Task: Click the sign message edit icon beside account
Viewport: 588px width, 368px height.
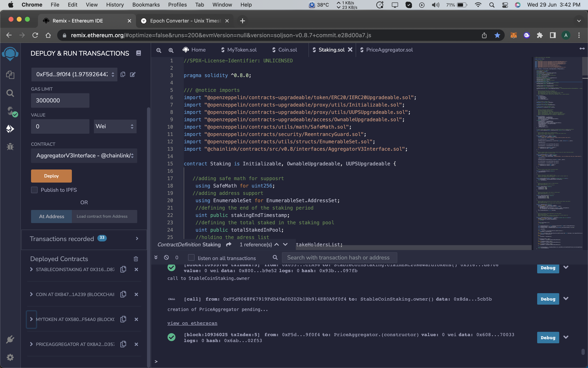Action: pyautogui.click(x=133, y=74)
